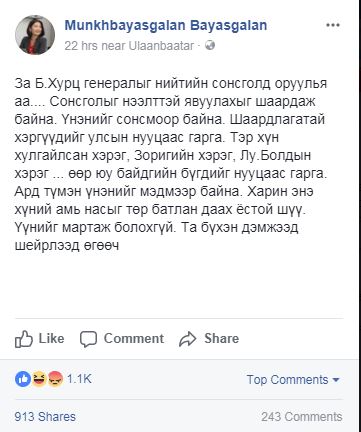Open the 22 hrs timestamp link

(x=81, y=45)
